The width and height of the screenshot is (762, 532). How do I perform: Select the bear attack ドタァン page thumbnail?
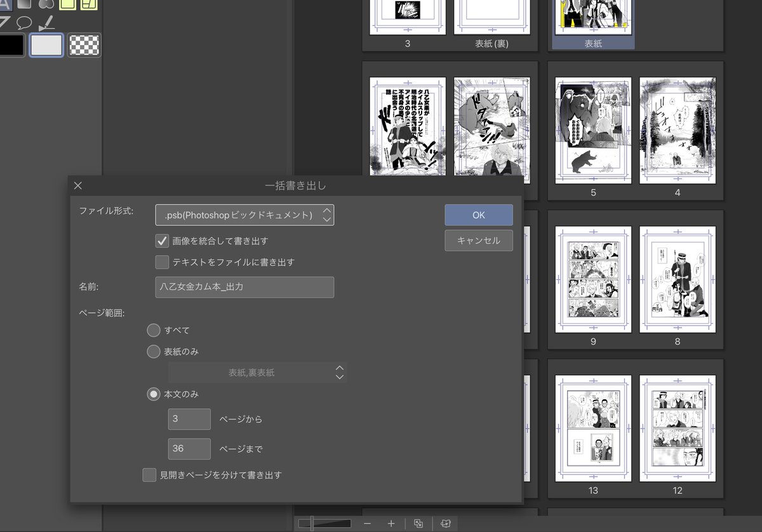click(x=492, y=127)
